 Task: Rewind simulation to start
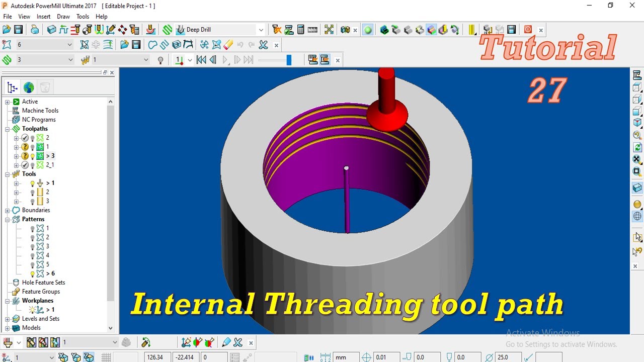pos(201,60)
